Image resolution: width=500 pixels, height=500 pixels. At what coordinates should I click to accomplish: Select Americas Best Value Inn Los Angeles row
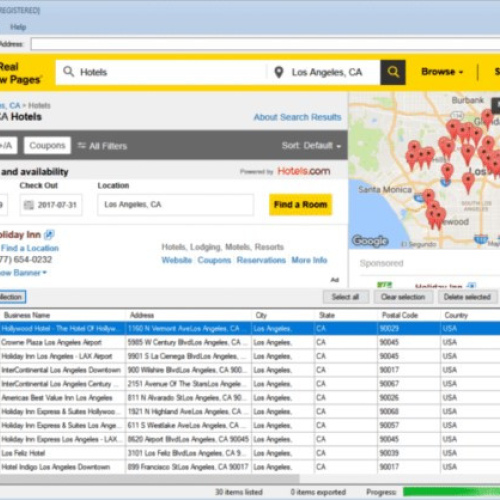point(250,398)
